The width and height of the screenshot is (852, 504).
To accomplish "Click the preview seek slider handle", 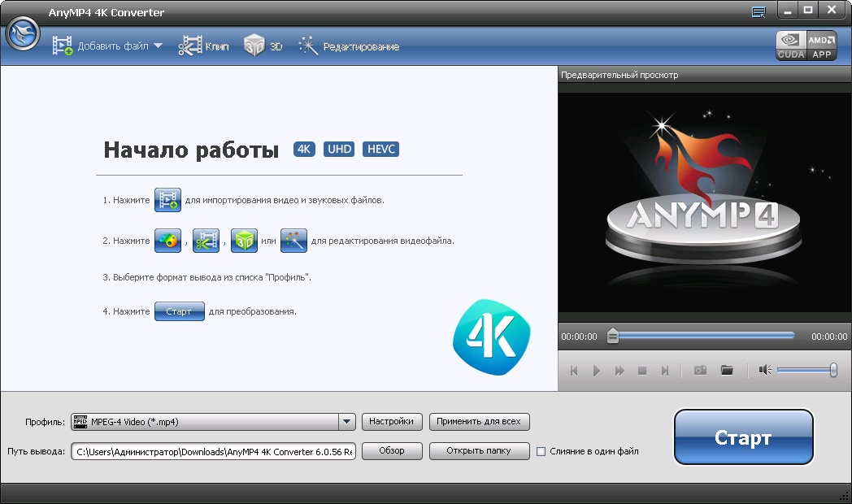I will [x=612, y=337].
